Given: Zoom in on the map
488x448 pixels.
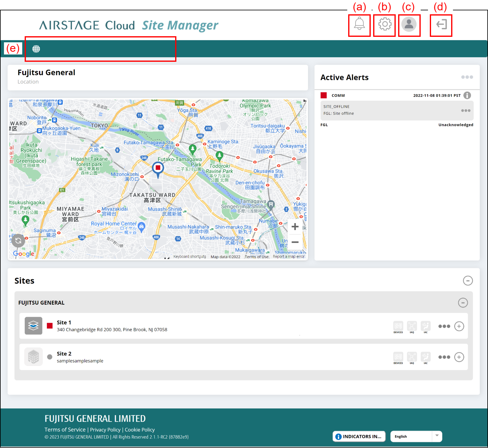Looking at the screenshot, I should point(295,227).
